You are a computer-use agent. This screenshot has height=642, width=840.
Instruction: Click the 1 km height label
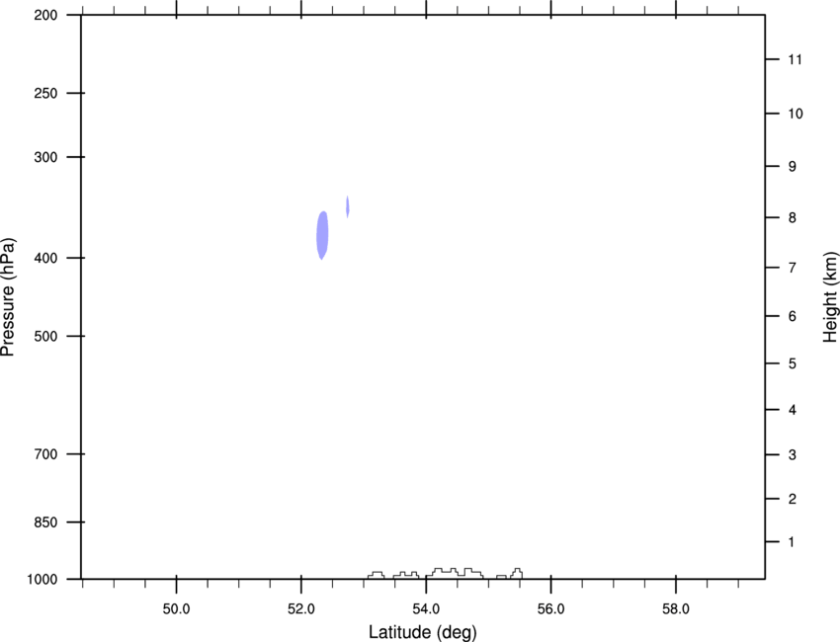[792, 542]
